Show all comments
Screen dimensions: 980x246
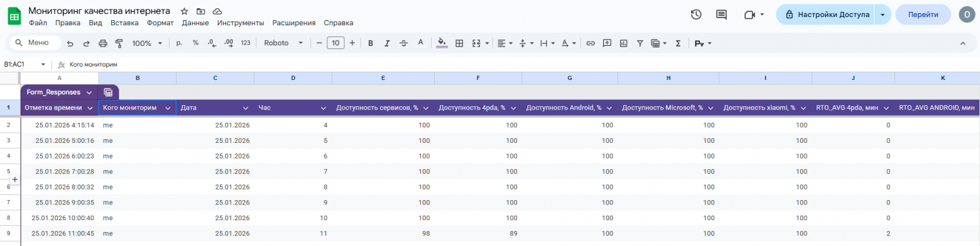(721, 14)
